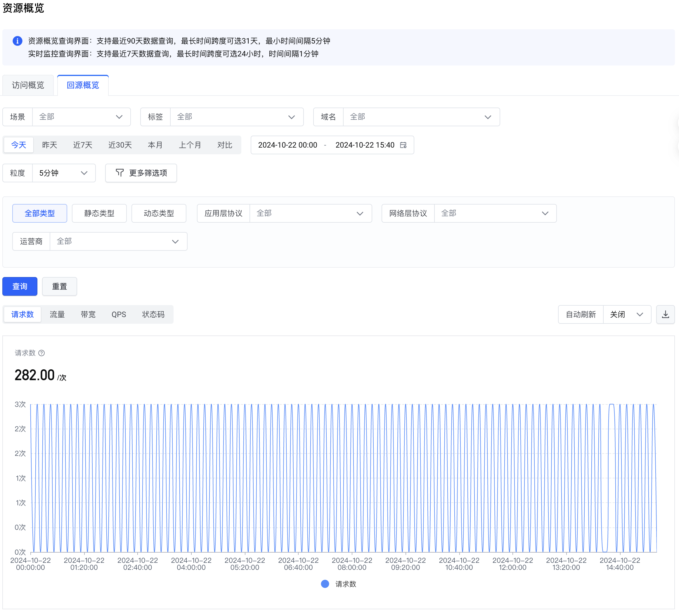679x616 pixels.
Task: Switch chart to 流量 tab
Action: point(57,314)
